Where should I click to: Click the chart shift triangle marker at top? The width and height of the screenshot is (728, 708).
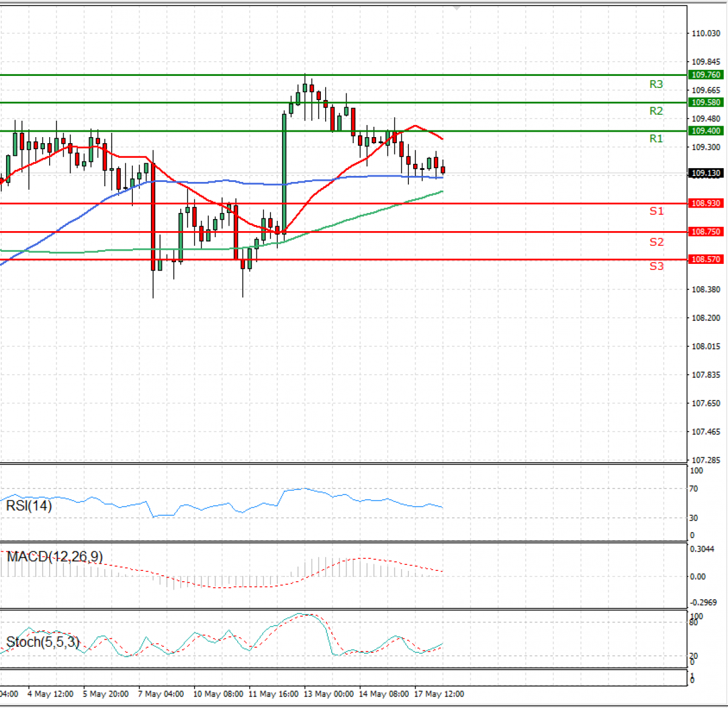click(x=457, y=8)
